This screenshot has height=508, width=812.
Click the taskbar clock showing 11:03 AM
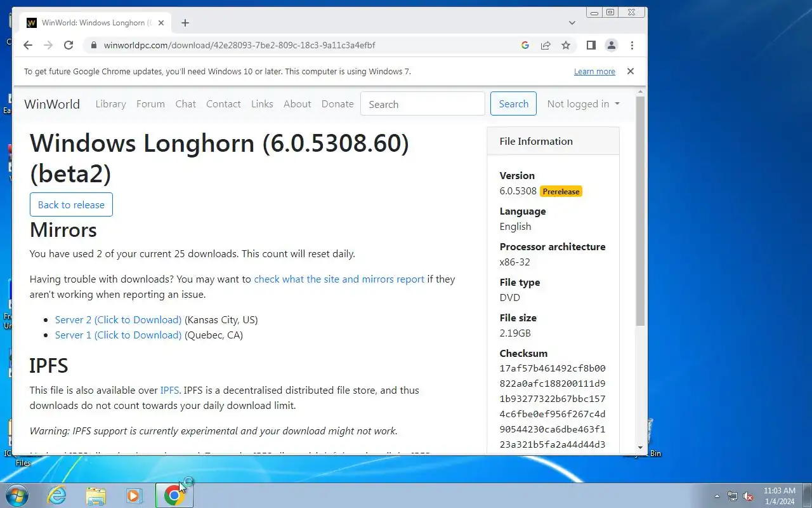[779, 495]
